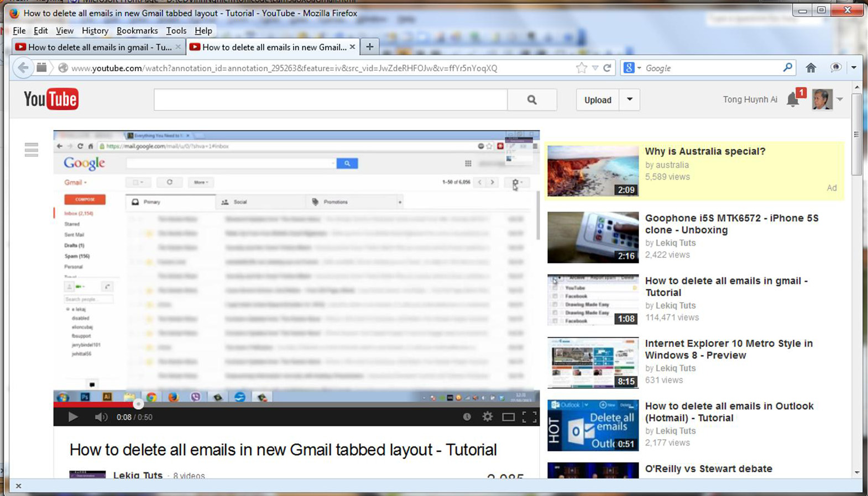Add video to Watch Later with clock icon
The width and height of the screenshot is (868, 496).
pyautogui.click(x=467, y=417)
